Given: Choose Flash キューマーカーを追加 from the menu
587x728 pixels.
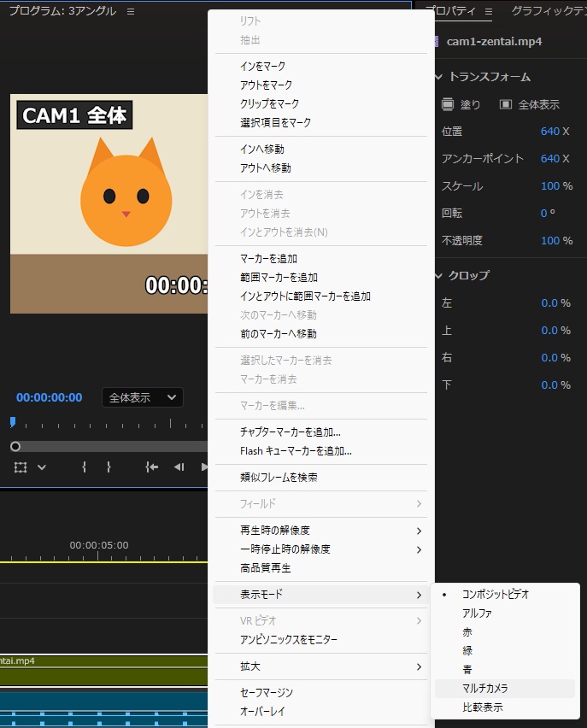Looking at the screenshot, I should 321,451.
